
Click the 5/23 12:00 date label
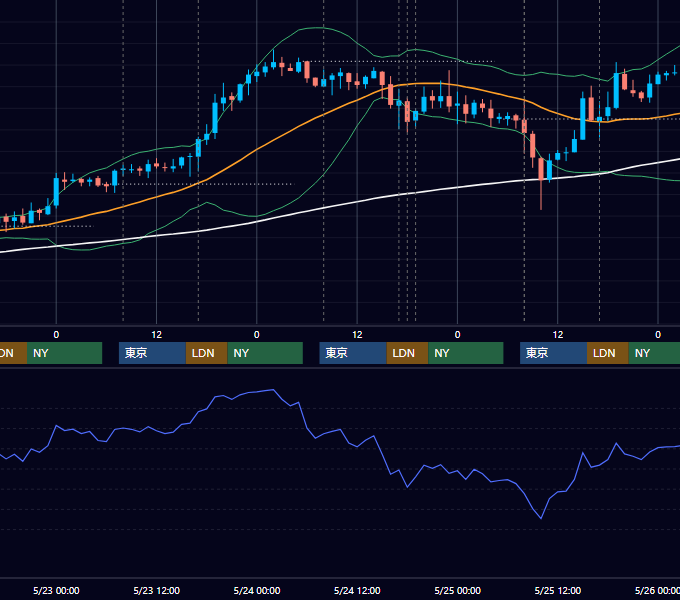157,590
